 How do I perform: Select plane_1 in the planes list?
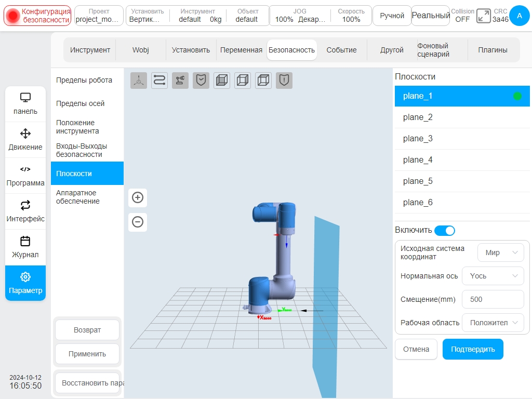click(462, 96)
